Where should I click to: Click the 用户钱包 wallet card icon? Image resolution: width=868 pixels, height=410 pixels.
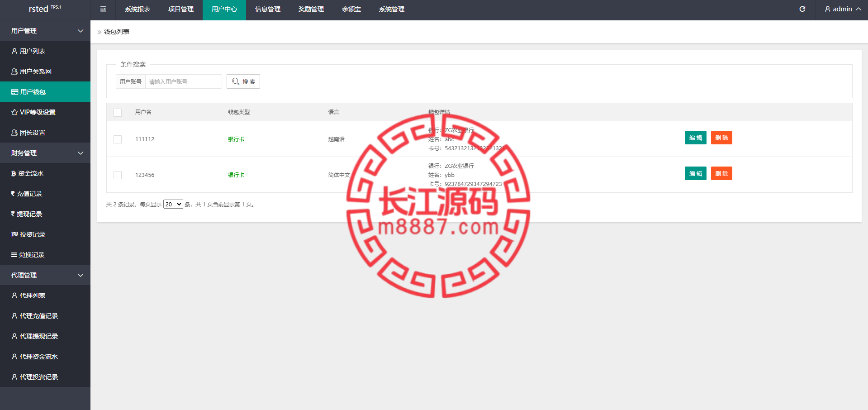tap(15, 92)
